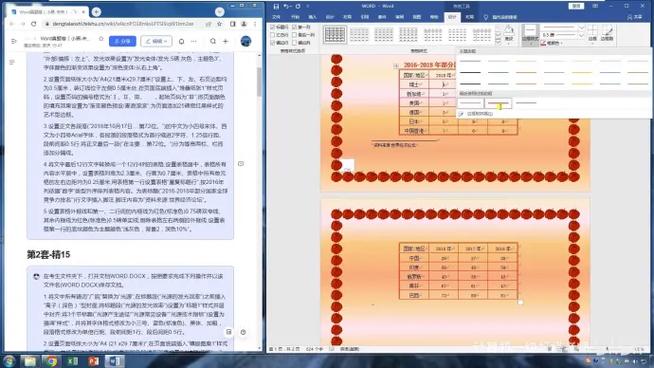Go back in the browser
The image size is (654, 368).
[x=11, y=24]
